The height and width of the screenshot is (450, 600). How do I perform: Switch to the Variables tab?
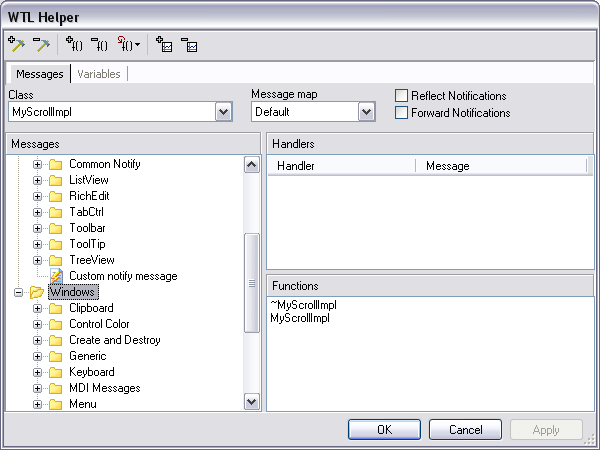(98, 74)
